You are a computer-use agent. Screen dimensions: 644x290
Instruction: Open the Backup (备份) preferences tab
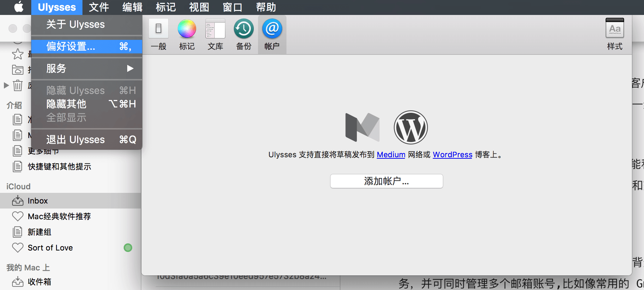click(x=244, y=35)
